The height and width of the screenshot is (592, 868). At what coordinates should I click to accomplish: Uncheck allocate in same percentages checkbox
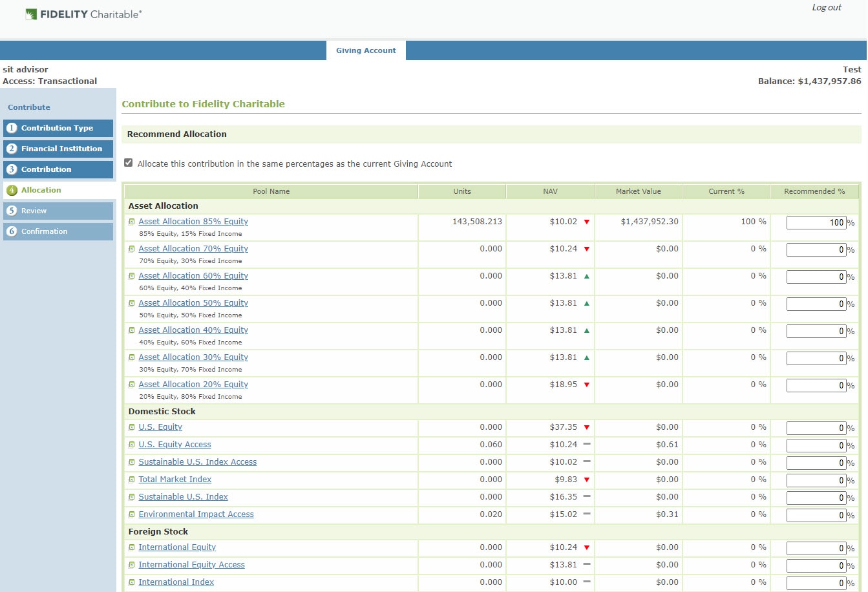(128, 163)
